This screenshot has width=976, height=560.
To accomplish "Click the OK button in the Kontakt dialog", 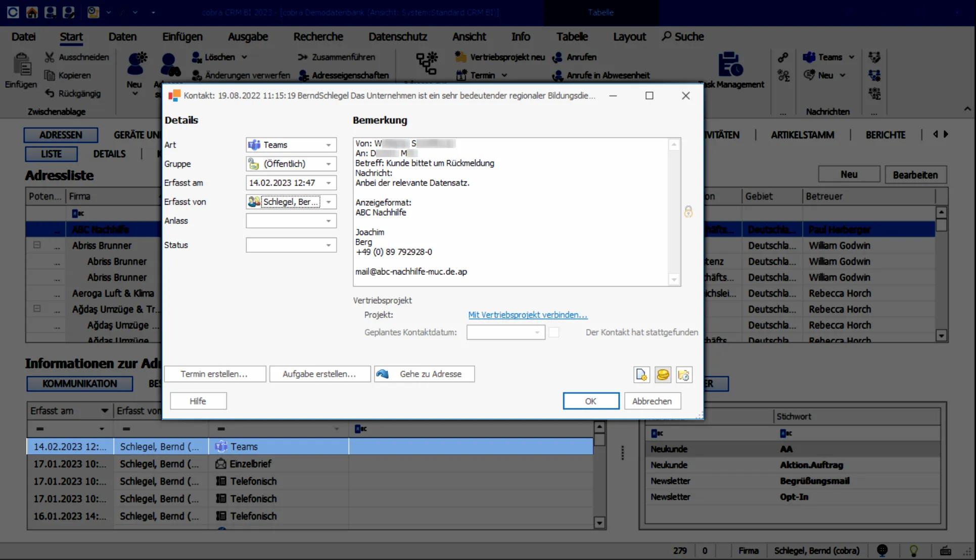I will (591, 401).
